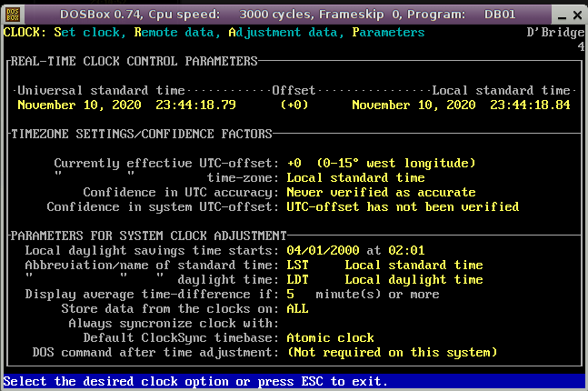Click Confidence in UTC accuracy value
Screen dimensions: 588x391
point(381,192)
